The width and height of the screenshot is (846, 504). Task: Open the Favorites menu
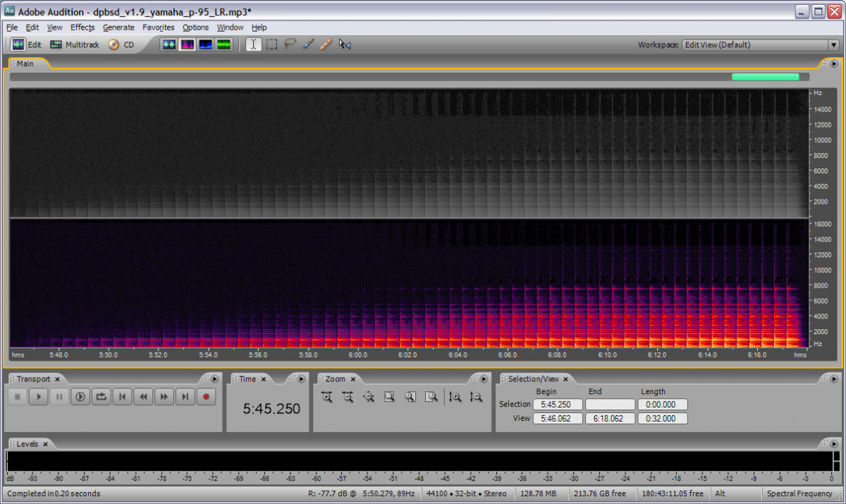click(158, 27)
